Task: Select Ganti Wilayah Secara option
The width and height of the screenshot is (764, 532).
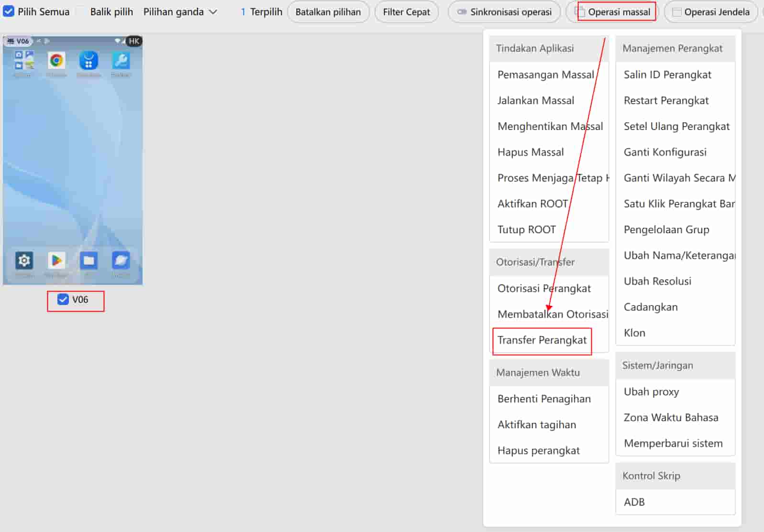Action: [675, 178]
